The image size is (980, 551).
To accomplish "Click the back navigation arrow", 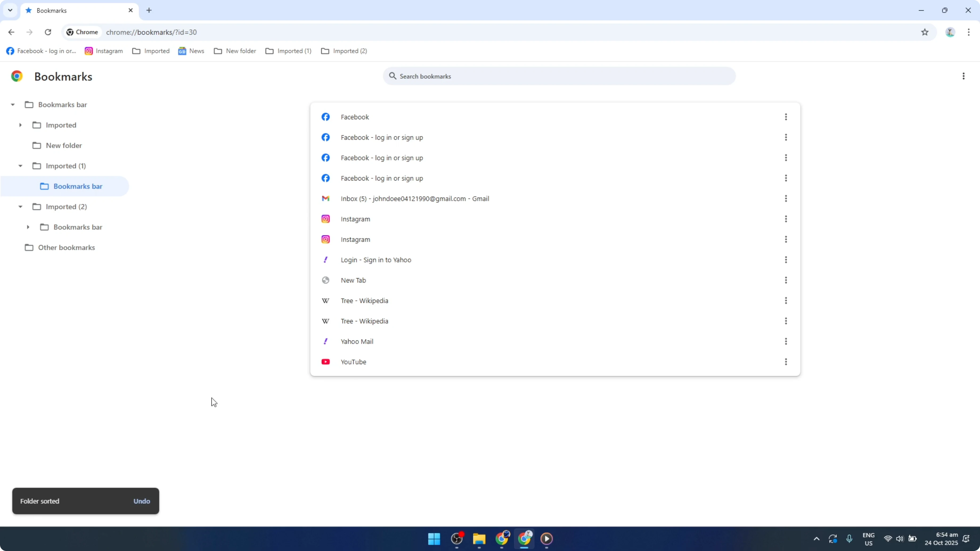I will tap(11, 32).
